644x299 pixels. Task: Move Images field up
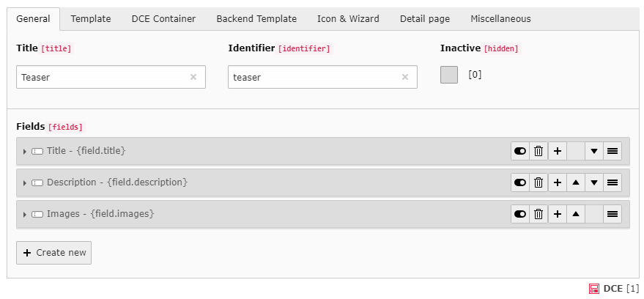(576, 214)
